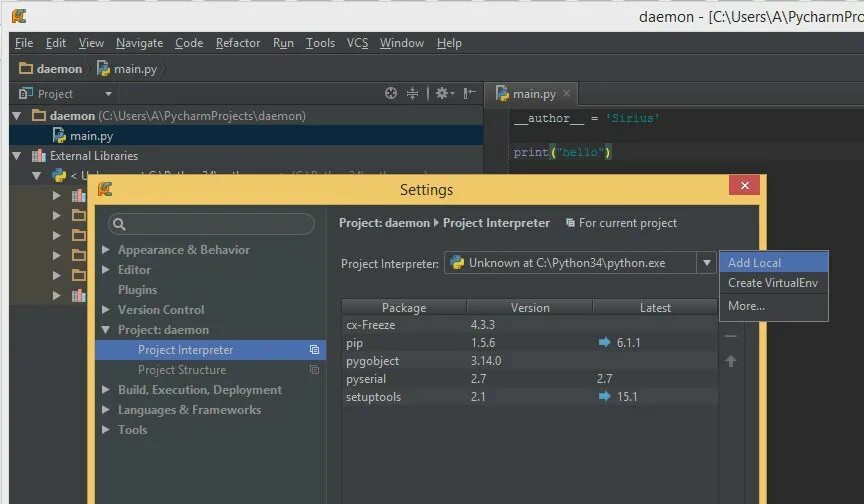
Task: Click the setuptools upgrade arrow icon
Action: (x=604, y=397)
